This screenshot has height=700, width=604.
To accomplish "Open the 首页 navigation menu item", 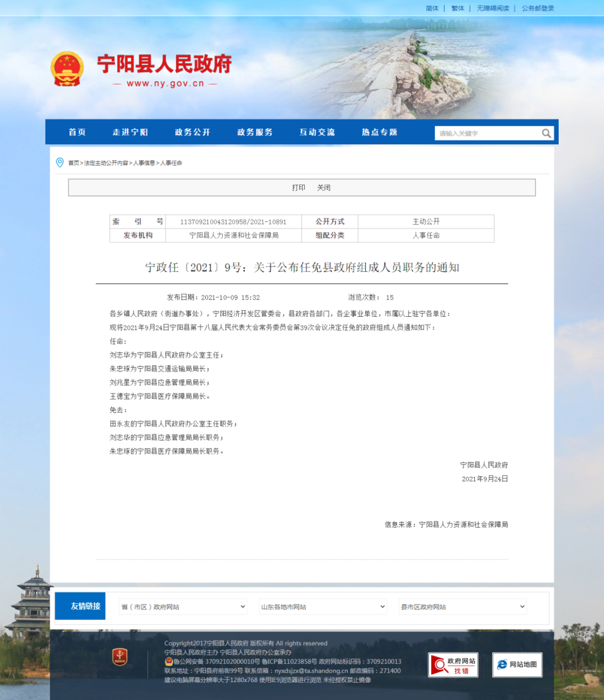I will point(77,132).
